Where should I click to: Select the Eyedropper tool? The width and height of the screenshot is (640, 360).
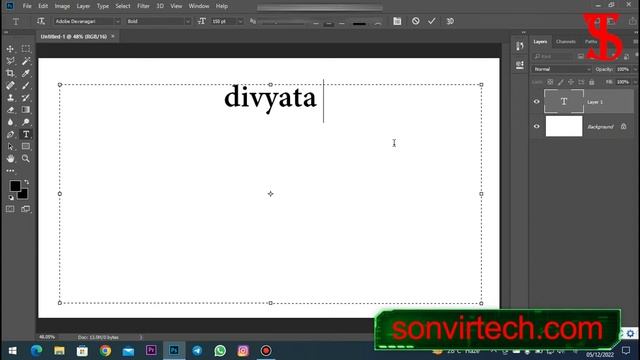(x=26, y=73)
